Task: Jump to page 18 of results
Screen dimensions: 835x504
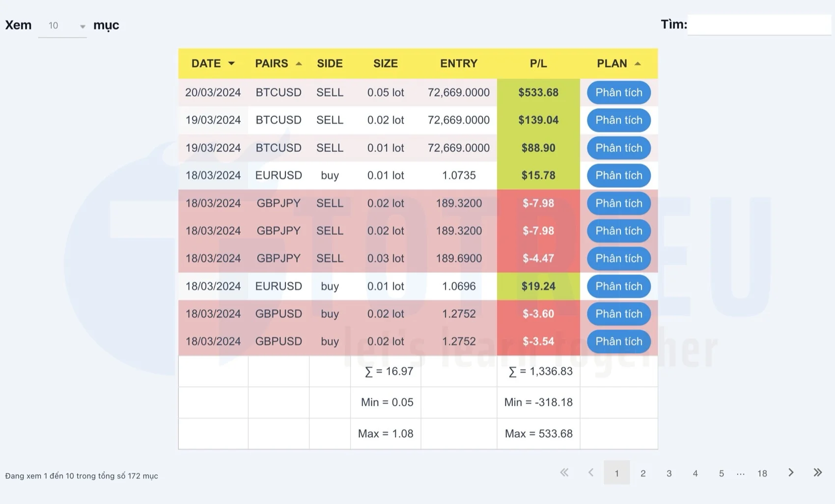Action: pos(762,473)
